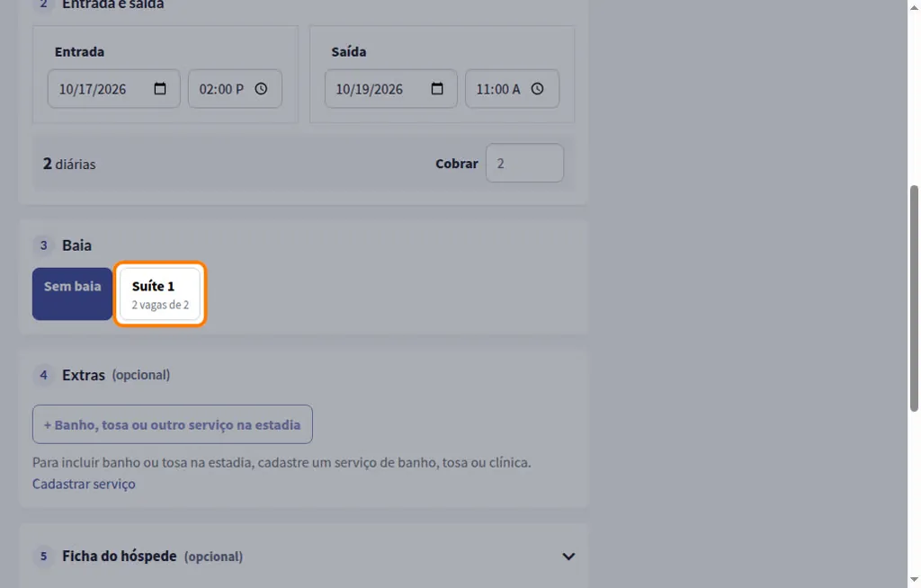Click the 'Ficha do hóspede' heading text
Image resolution: width=921 pixels, height=588 pixels.
120,556
